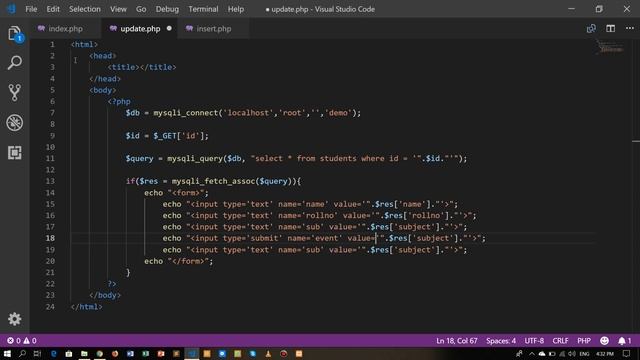Open the Terminal menu
640x360 pixels.
(x=203, y=9)
